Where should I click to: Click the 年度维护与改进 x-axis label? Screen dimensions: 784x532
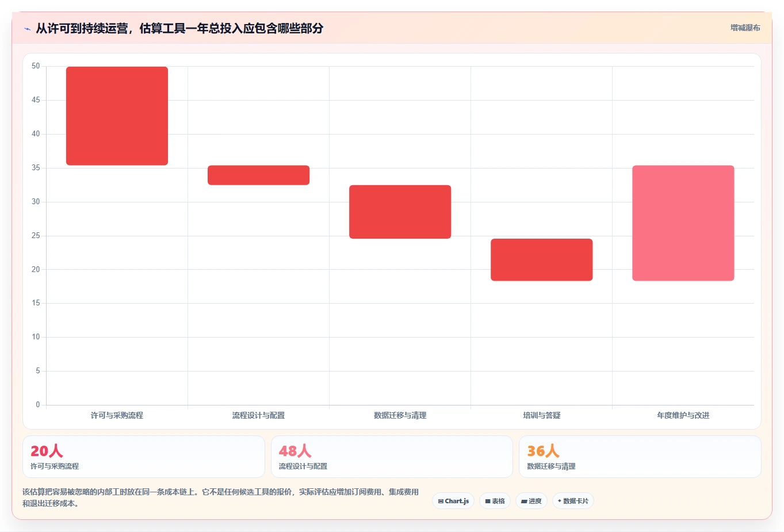click(x=683, y=415)
